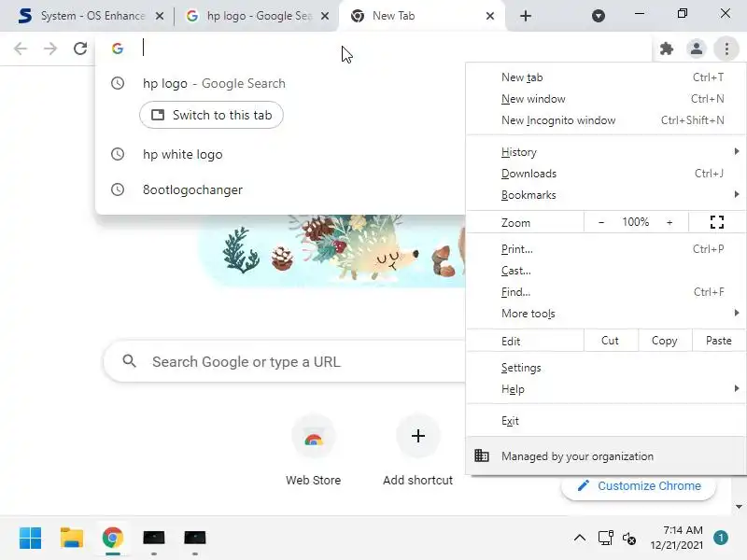Click into the address bar text field
Image resolution: width=747 pixels, height=560 pixels.
(372, 49)
